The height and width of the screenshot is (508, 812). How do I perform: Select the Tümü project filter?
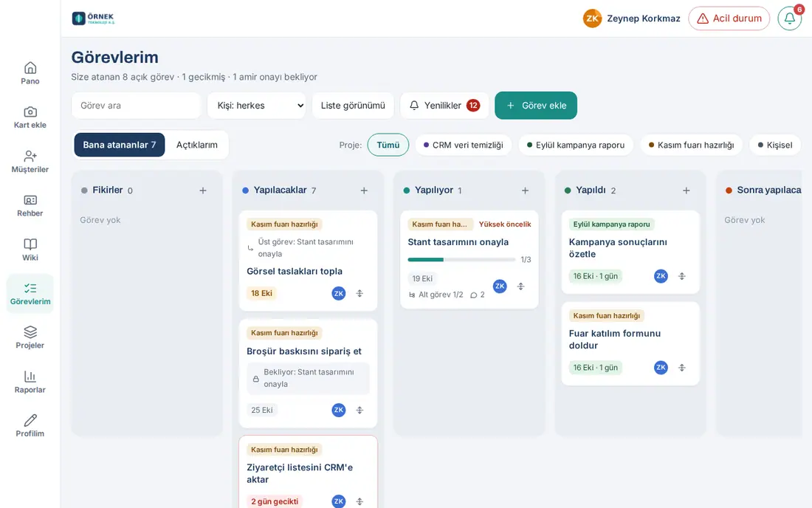coord(388,145)
